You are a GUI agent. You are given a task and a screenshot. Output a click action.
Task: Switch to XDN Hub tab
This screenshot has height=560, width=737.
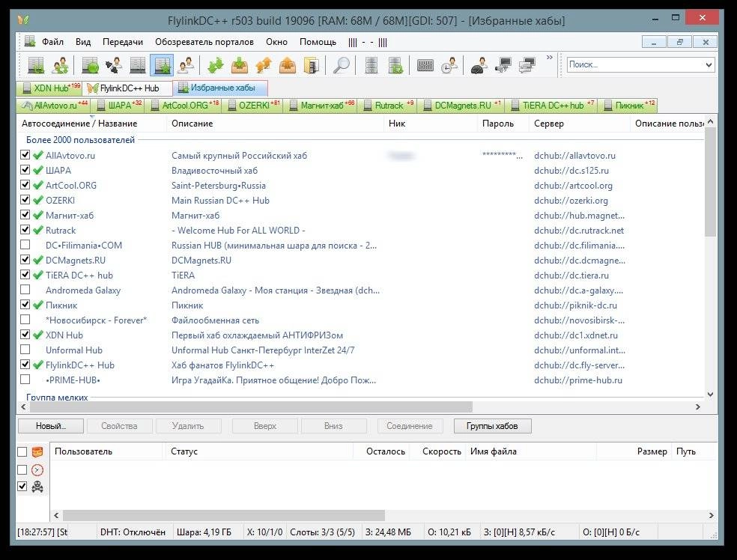click(x=50, y=88)
